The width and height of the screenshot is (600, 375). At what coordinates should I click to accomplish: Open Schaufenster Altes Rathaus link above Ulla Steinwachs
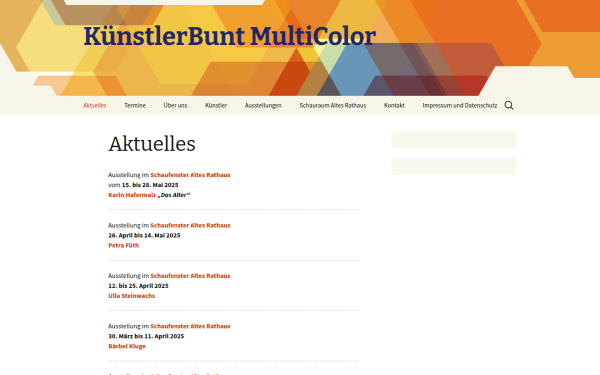pos(190,276)
